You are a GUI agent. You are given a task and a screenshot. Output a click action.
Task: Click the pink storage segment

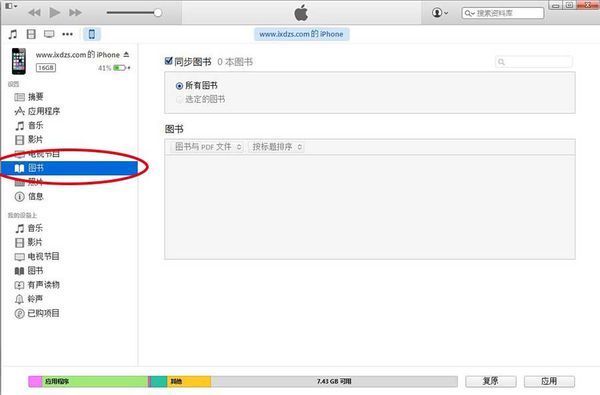(35, 381)
